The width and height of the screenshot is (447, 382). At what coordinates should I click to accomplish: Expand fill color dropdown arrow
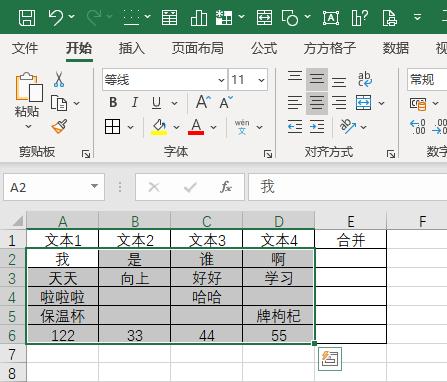click(x=176, y=127)
